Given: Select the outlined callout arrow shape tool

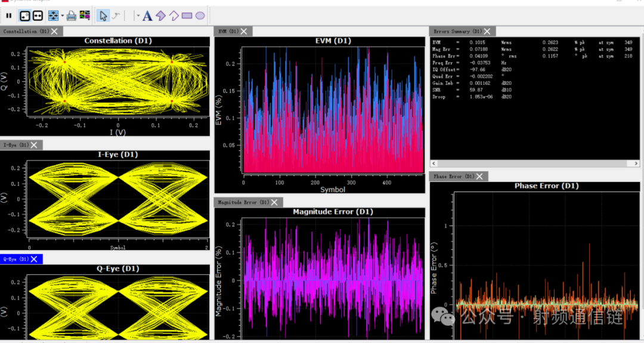Looking at the screenshot, I should click(174, 16).
